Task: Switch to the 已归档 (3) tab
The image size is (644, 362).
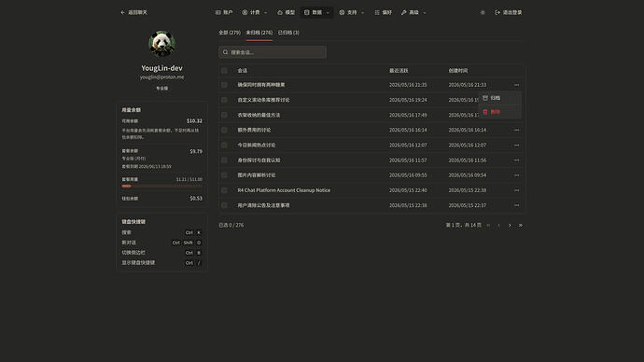Action: tap(288, 33)
